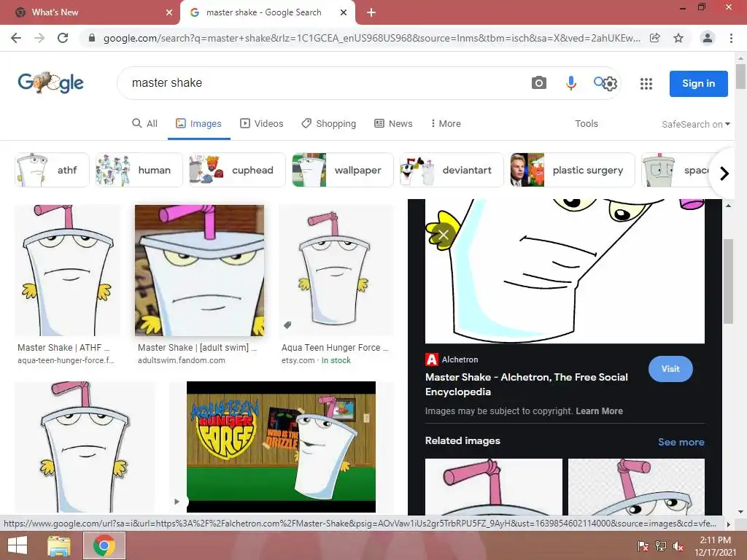Viewport: 747px width, 560px height.
Task: Select the Images tab
Action: tap(198, 124)
